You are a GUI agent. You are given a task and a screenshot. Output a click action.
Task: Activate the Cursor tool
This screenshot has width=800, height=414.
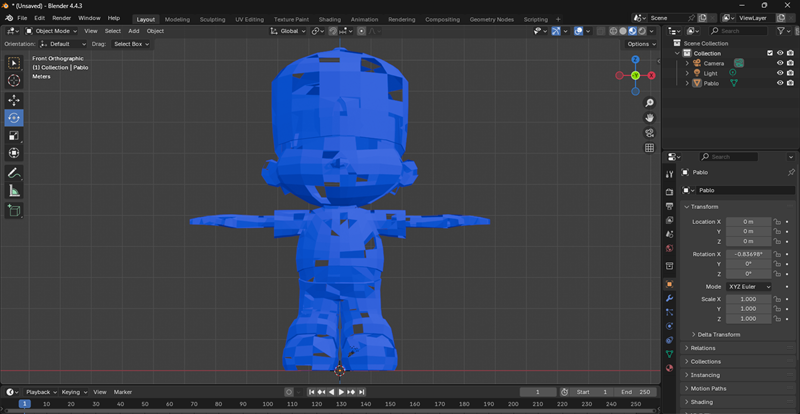tap(14, 81)
